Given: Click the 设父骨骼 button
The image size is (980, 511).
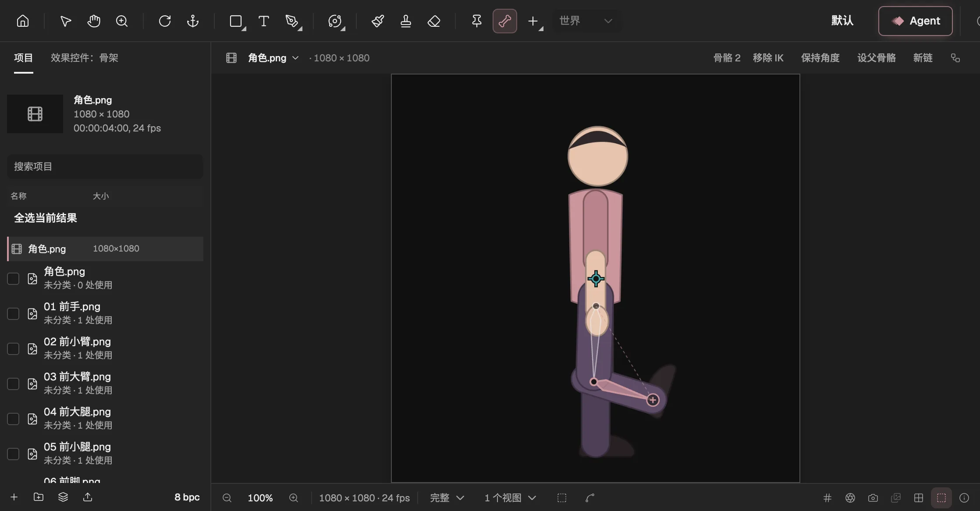Looking at the screenshot, I should (x=876, y=58).
